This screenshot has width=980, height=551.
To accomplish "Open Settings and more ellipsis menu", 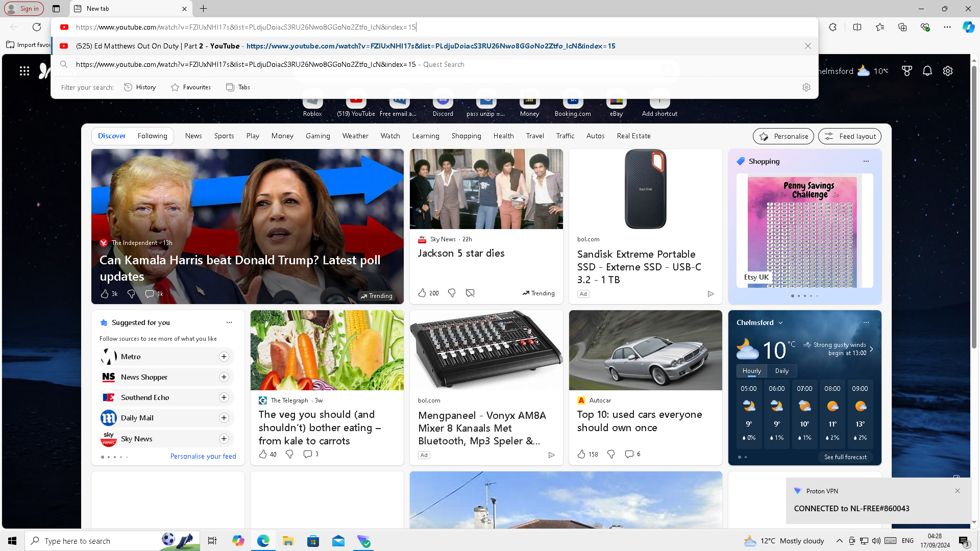I will [x=947, y=27].
